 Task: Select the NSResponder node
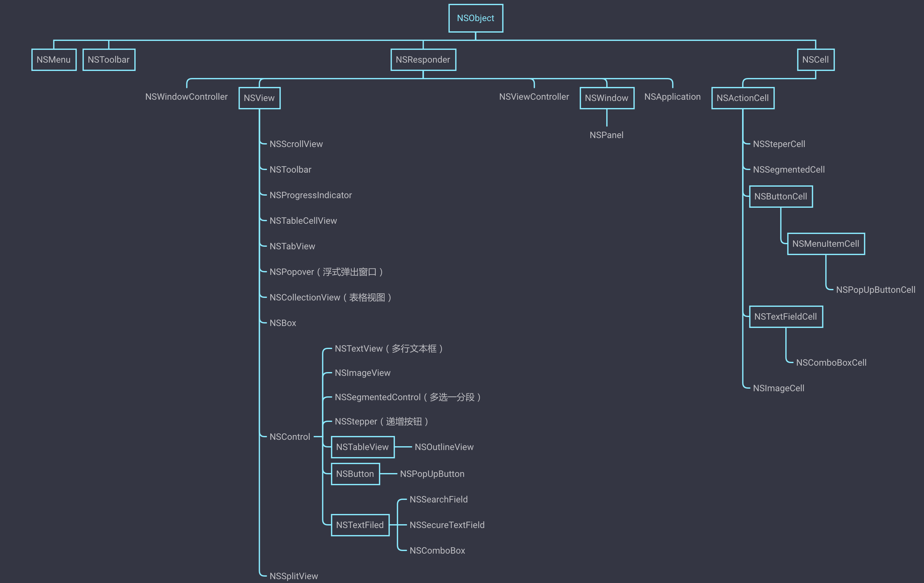point(423,59)
